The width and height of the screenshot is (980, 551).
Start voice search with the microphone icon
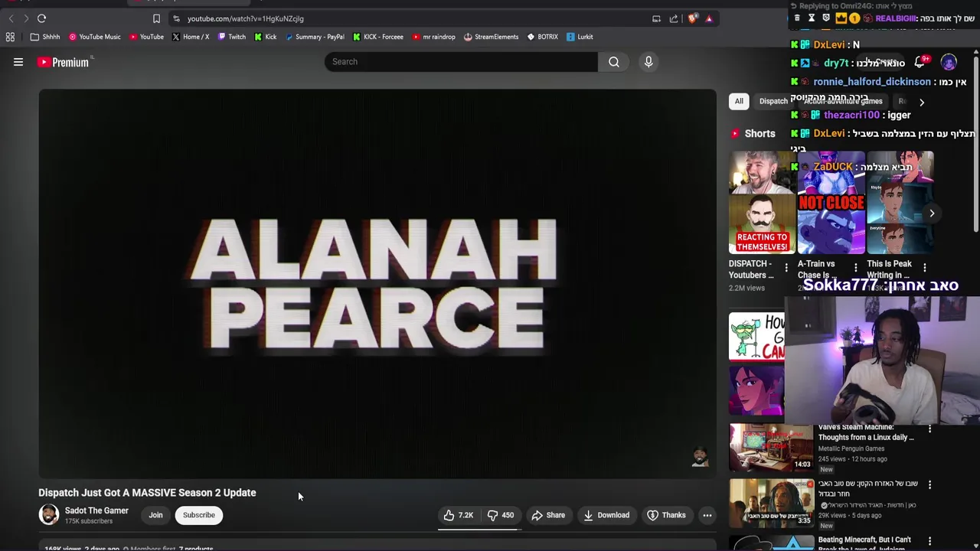click(648, 62)
